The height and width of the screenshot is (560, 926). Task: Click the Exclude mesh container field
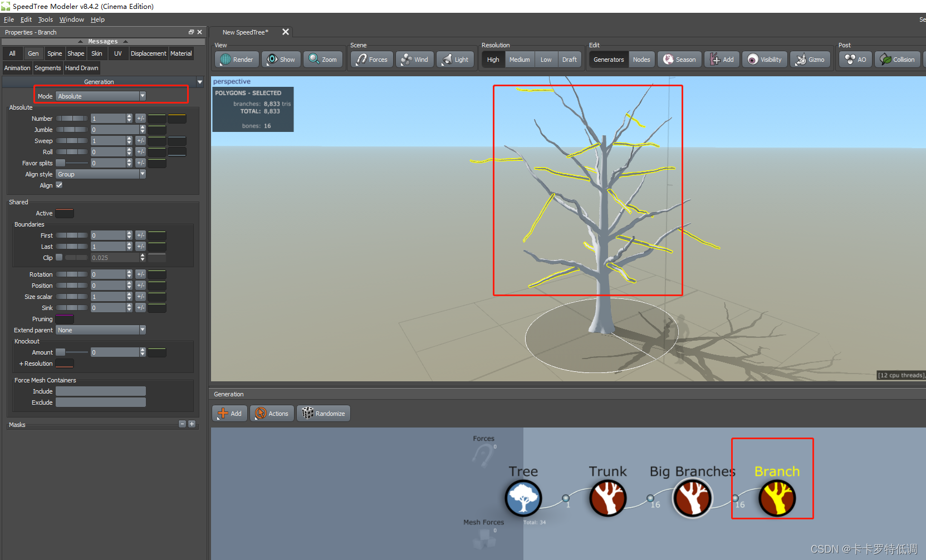[x=101, y=402]
